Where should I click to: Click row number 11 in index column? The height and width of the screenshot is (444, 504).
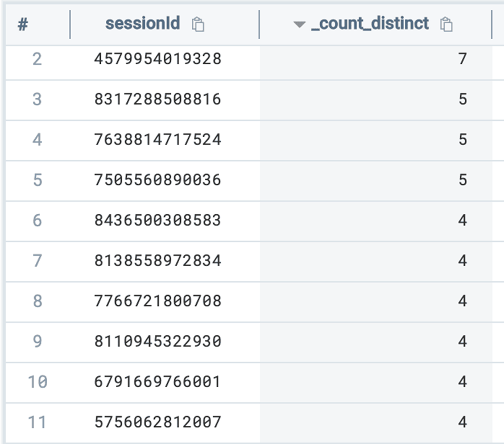37,422
